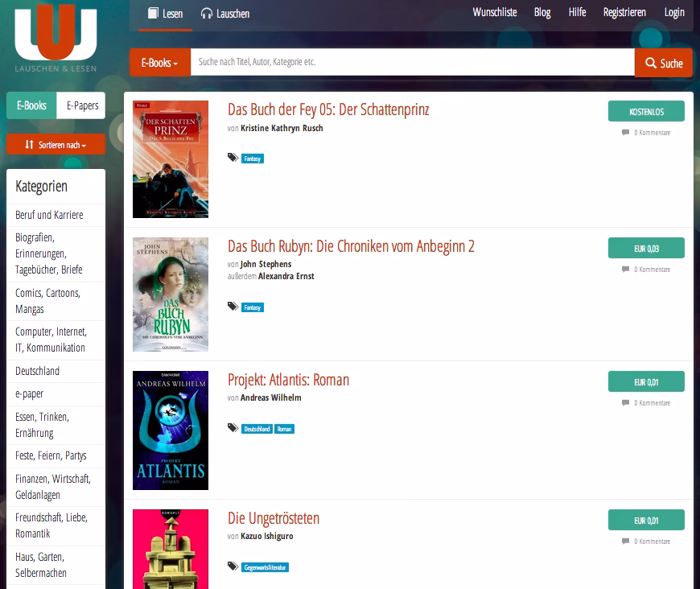This screenshot has height=589, width=700.
Task: Go to the Login page
Action: [x=673, y=13]
